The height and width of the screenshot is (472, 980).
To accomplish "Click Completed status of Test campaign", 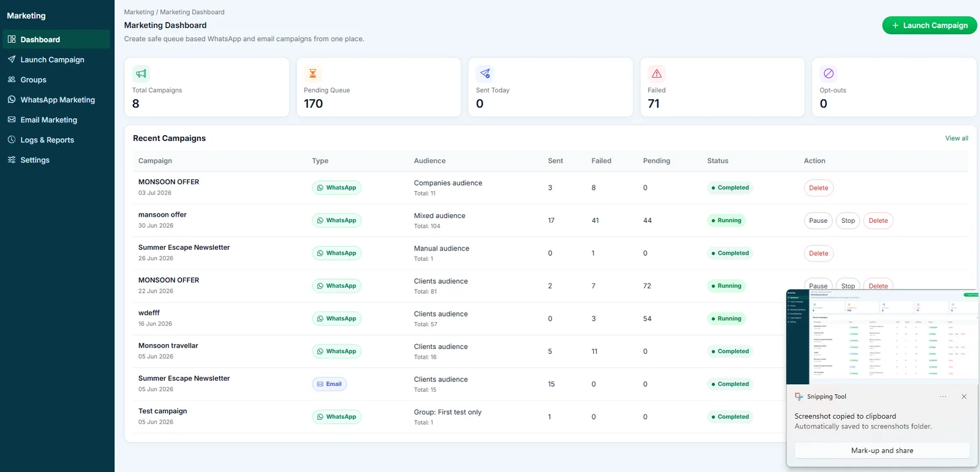I will point(730,417).
